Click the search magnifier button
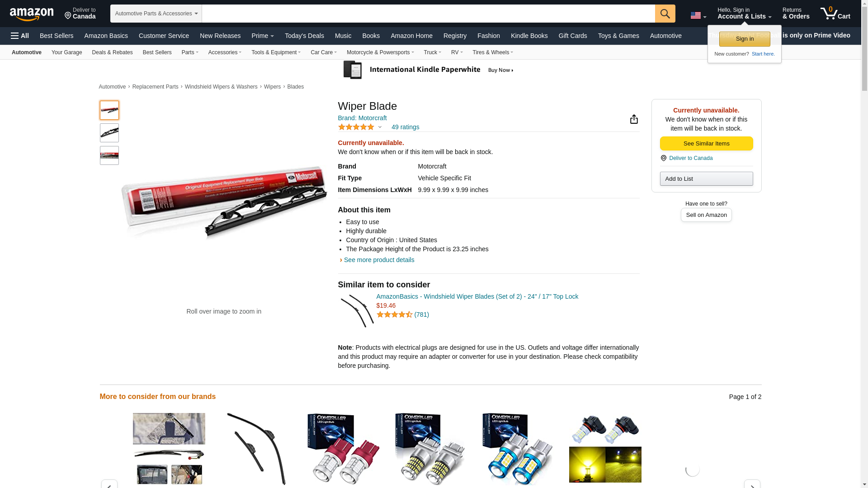The width and height of the screenshot is (868, 488). (665, 14)
